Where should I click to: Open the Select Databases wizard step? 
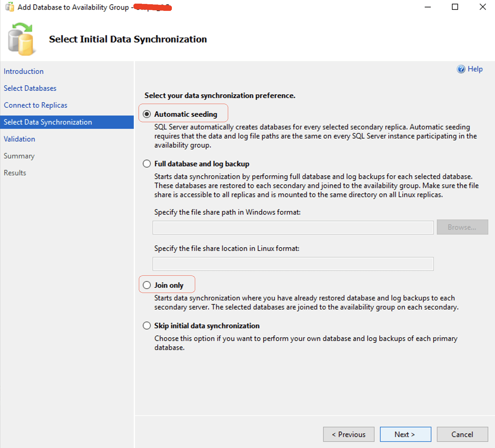point(30,88)
